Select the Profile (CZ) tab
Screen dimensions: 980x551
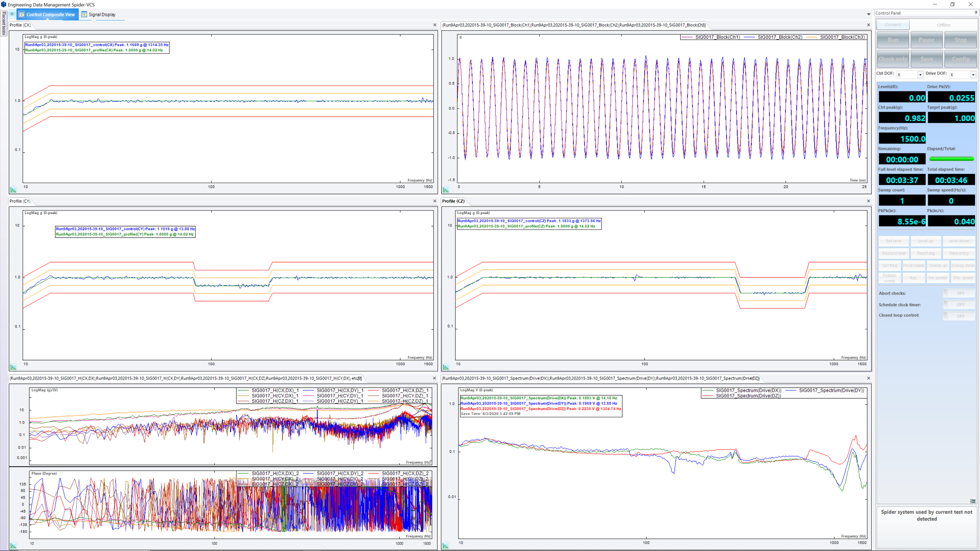point(454,201)
